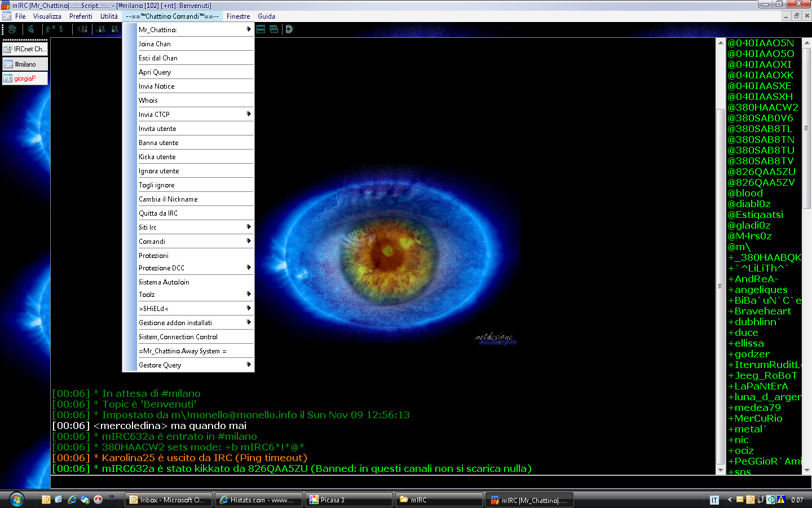Click the envelope mail tray icon

click(x=740, y=500)
